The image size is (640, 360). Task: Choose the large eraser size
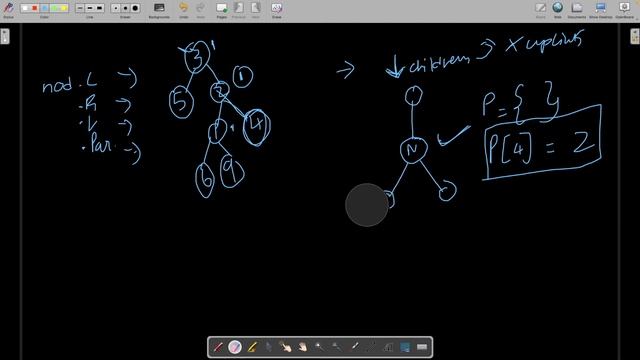135,8
